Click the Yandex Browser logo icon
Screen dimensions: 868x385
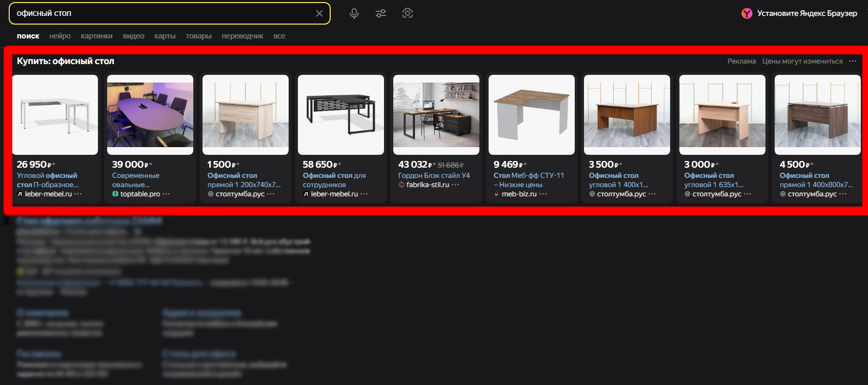coord(747,13)
